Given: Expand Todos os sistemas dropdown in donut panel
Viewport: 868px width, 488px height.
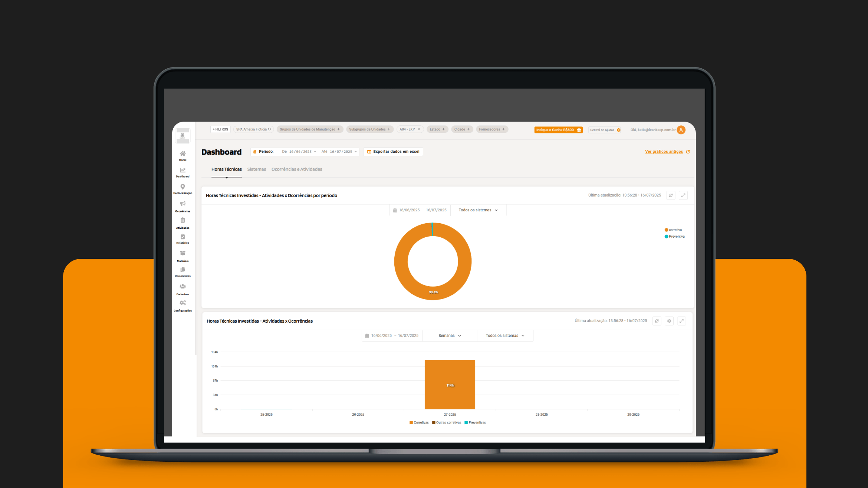Looking at the screenshot, I should (478, 210).
